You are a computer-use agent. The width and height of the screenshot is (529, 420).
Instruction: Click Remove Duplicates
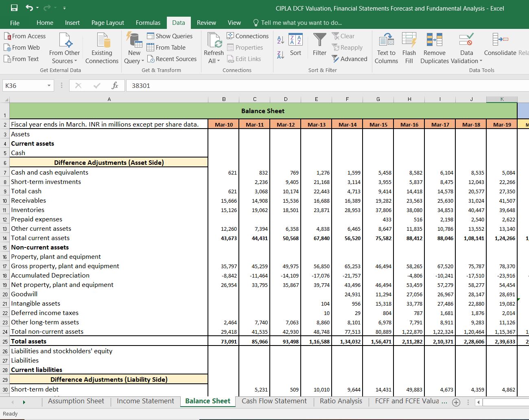pyautogui.click(x=435, y=48)
